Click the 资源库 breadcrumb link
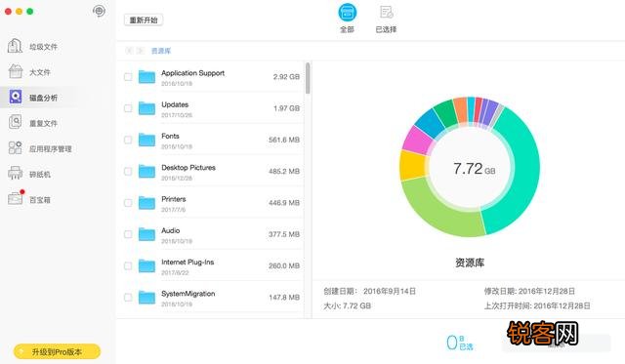This screenshot has width=625, height=364. pos(161,51)
